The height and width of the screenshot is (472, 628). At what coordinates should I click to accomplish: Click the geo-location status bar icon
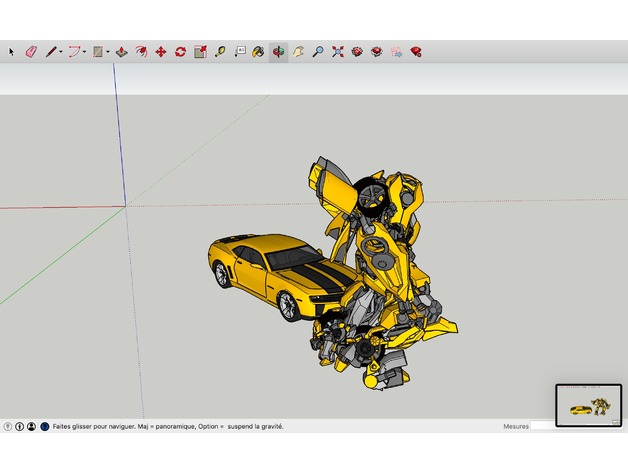[8, 426]
